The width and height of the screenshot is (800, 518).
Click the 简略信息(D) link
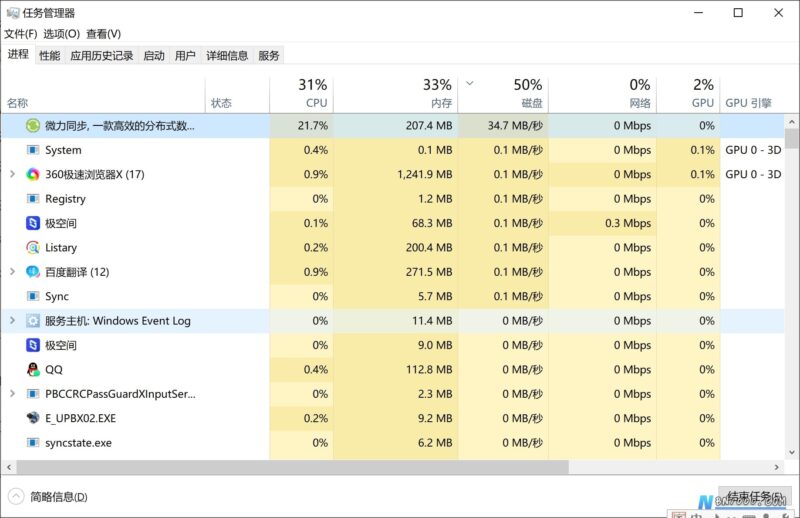coord(59,497)
